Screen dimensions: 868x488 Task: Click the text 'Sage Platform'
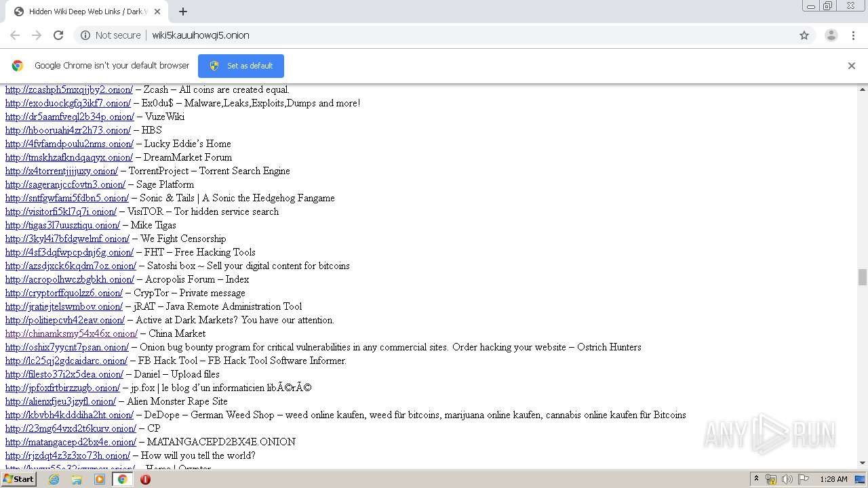click(x=165, y=184)
